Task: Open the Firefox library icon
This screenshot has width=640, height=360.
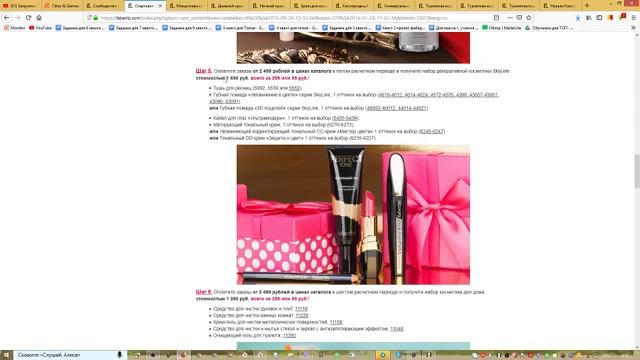Action: 589,18
